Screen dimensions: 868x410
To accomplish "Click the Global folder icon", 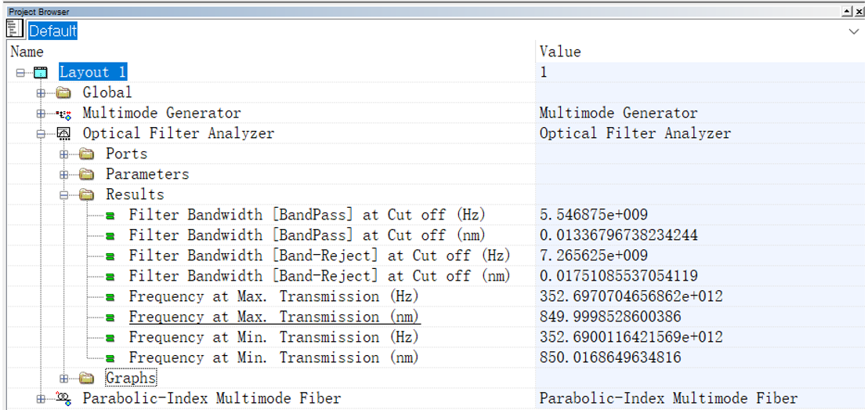I will [x=63, y=93].
